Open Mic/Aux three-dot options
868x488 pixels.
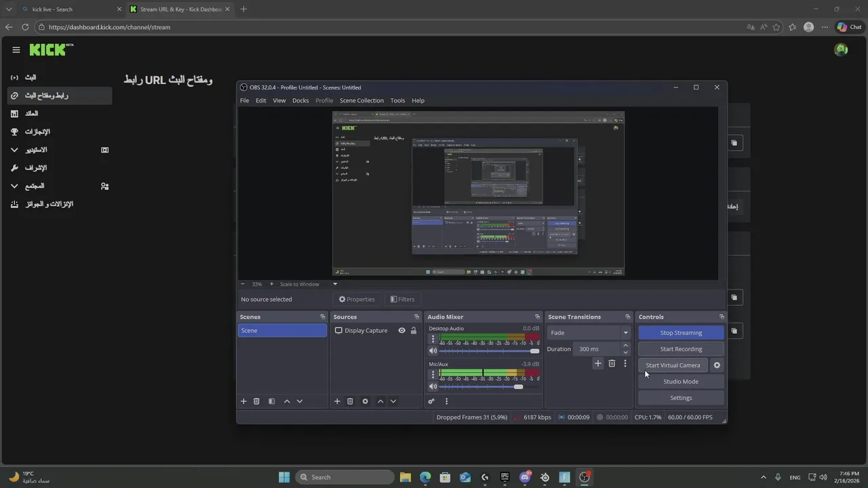[433, 375]
